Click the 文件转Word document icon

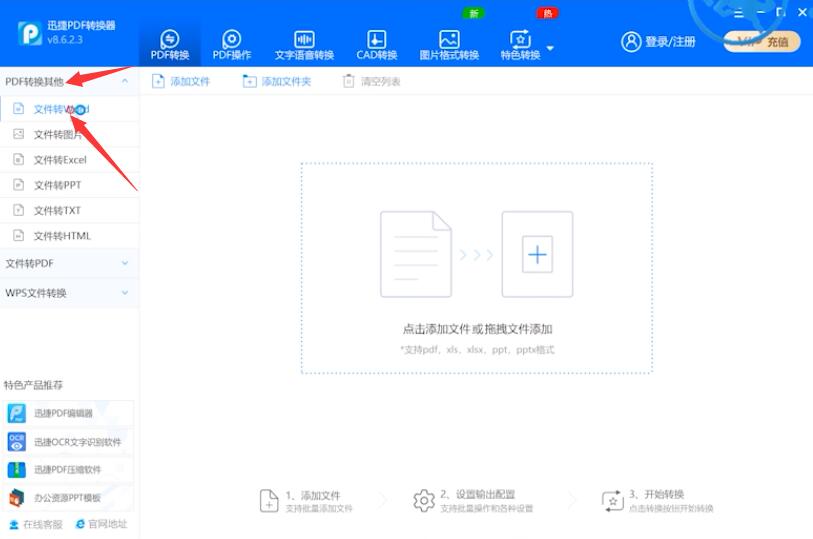(x=19, y=108)
